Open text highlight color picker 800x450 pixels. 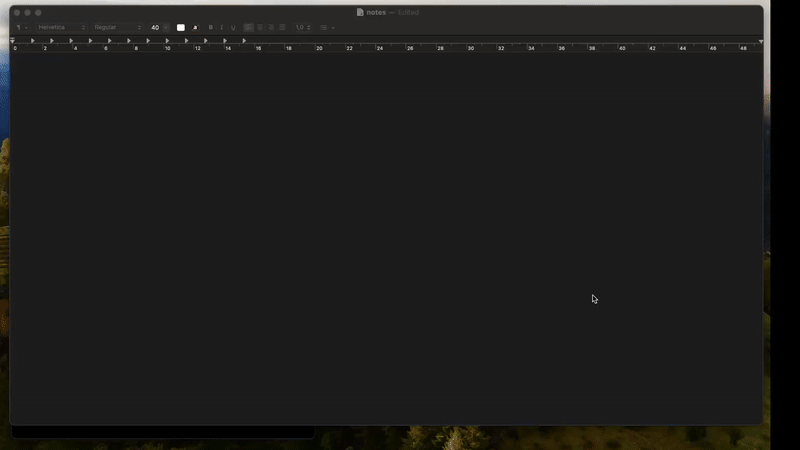point(195,28)
